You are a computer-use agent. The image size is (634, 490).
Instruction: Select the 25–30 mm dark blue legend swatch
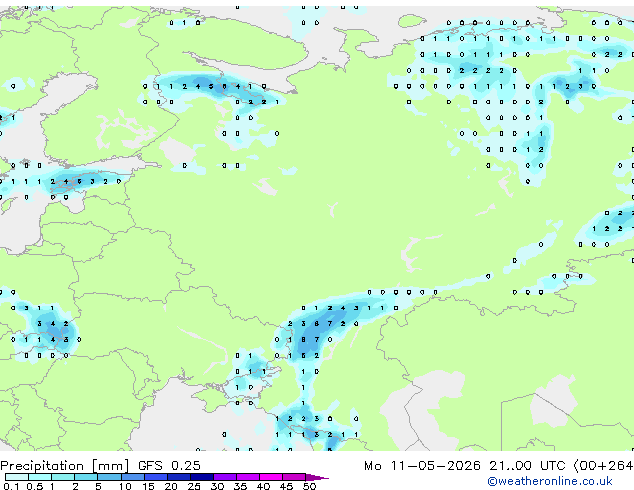[202, 477]
